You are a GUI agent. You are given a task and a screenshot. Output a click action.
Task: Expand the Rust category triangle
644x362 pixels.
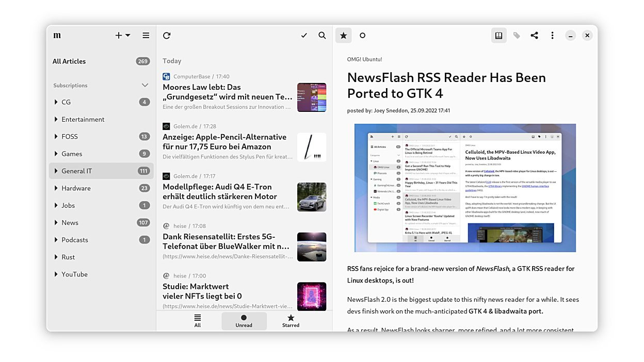click(56, 257)
